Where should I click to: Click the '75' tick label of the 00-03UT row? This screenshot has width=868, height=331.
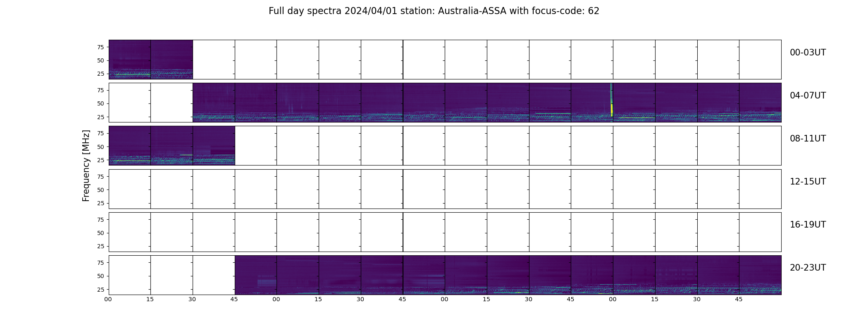click(x=100, y=47)
